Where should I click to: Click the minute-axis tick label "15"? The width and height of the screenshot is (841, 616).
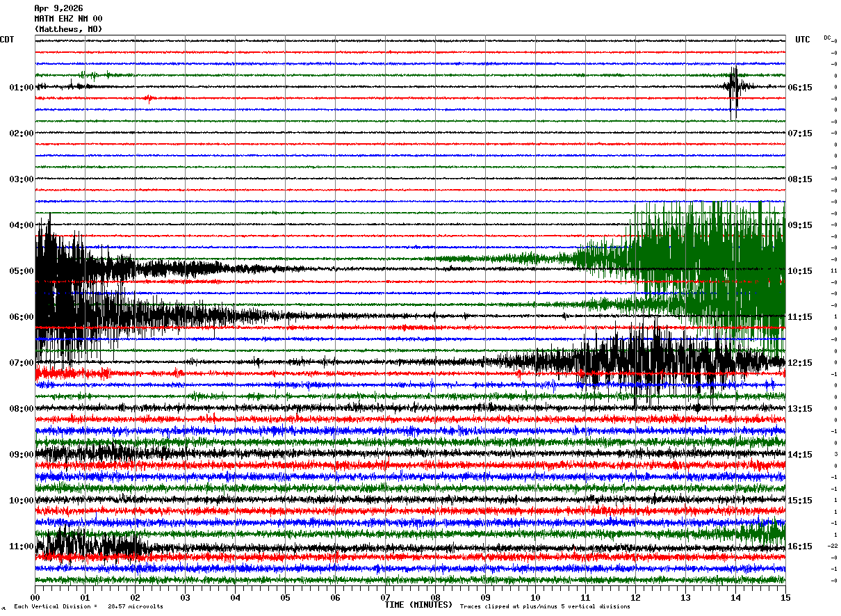[x=785, y=597]
